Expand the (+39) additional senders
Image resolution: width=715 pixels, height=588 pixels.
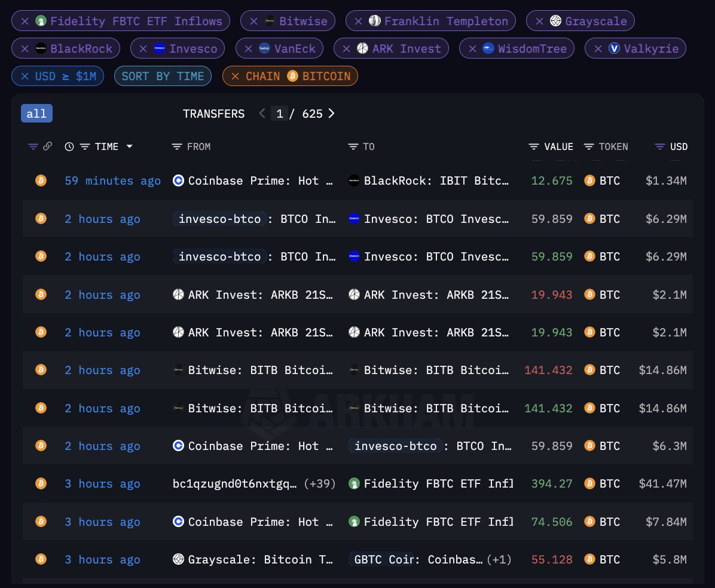320,483
